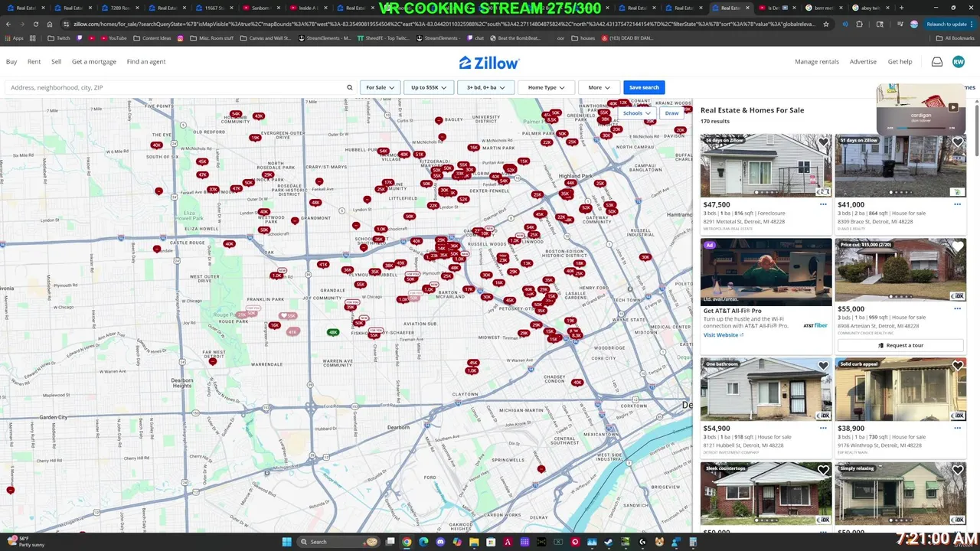This screenshot has height=551, width=980.
Task: Click Relaunch to update Chrome
Action: click(946, 24)
